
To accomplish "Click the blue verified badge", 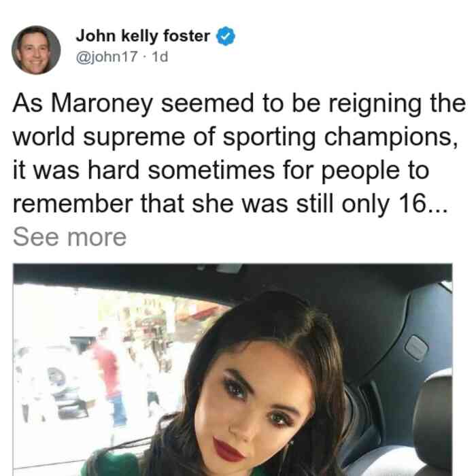I will point(226,36).
